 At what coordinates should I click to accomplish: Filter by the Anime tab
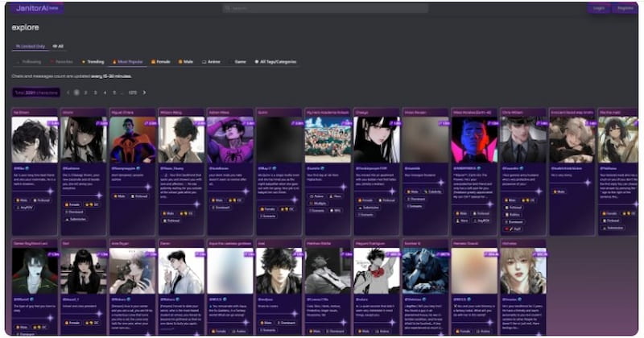211,62
